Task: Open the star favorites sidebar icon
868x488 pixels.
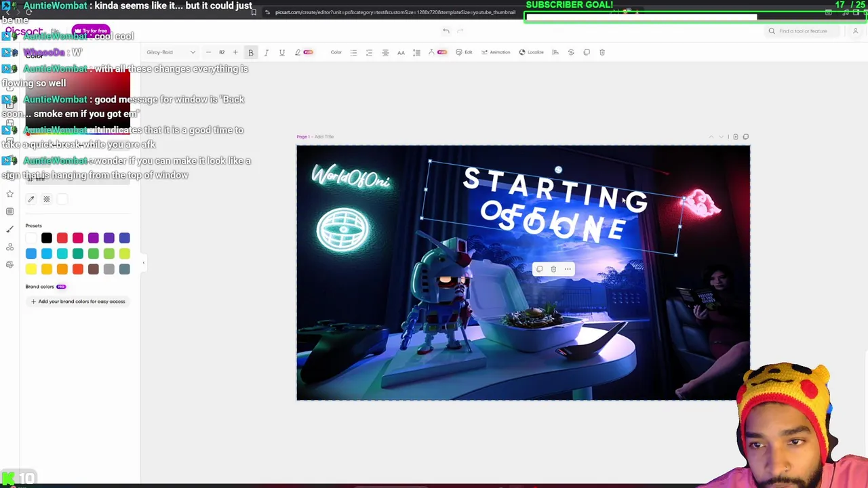Action: 9,194
